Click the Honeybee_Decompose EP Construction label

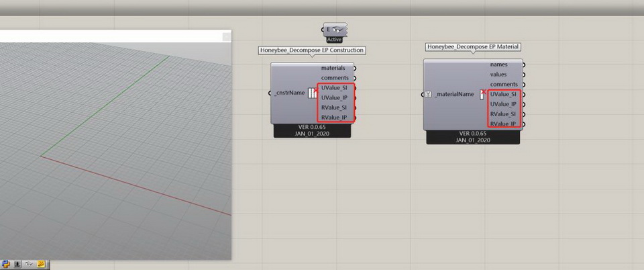click(312, 50)
